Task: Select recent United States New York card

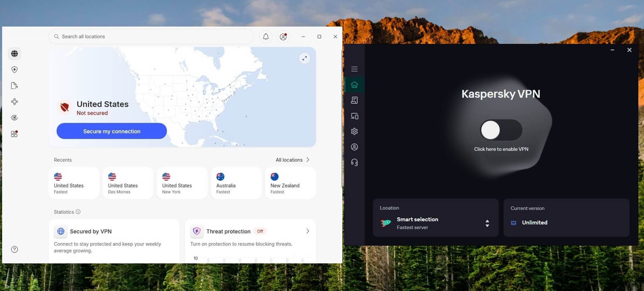Action: click(182, 183)
